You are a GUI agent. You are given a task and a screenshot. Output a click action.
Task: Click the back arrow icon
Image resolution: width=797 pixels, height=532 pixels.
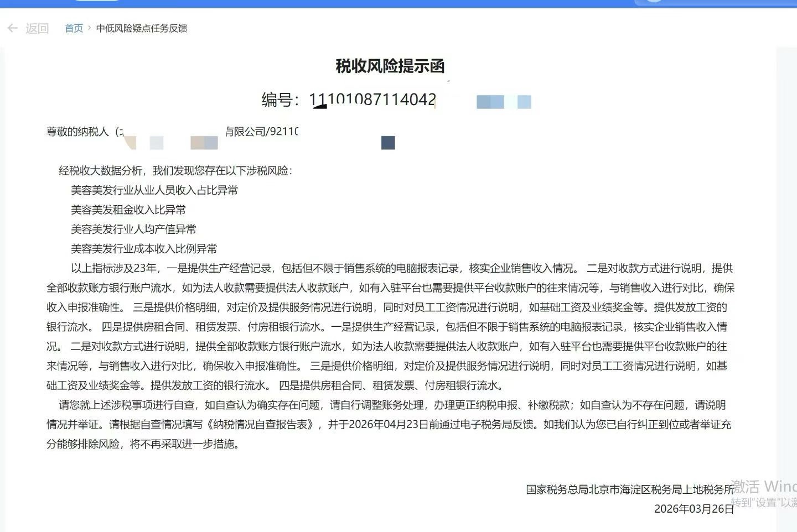(12, 28)
